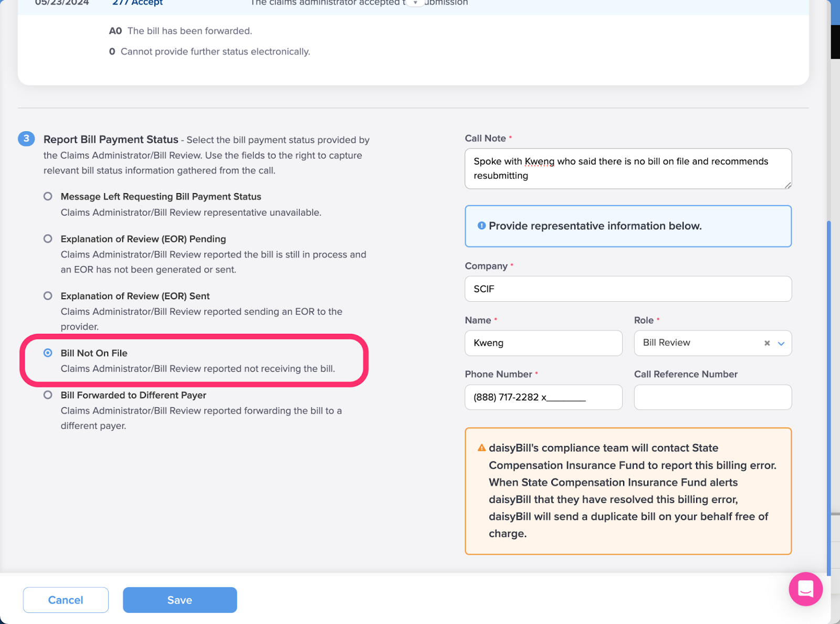Click the orange warning triangle icon
The width and height of the screenshot is (840, 624).
[x=481, y=448]
